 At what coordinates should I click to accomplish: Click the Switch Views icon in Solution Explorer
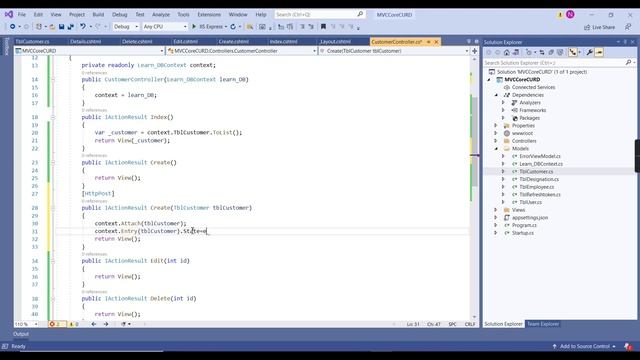(x=516, y=52)
